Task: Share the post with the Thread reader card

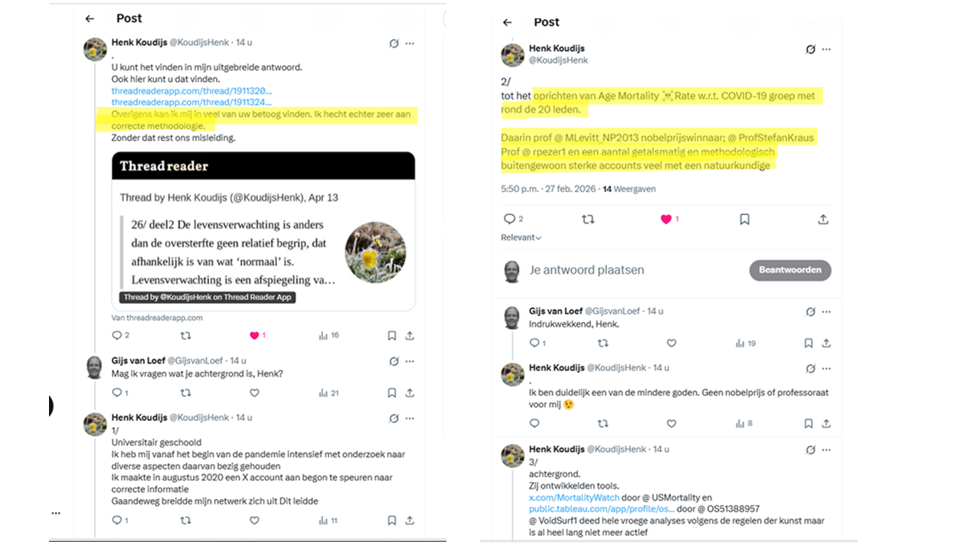Action: (x=410, y=335)
